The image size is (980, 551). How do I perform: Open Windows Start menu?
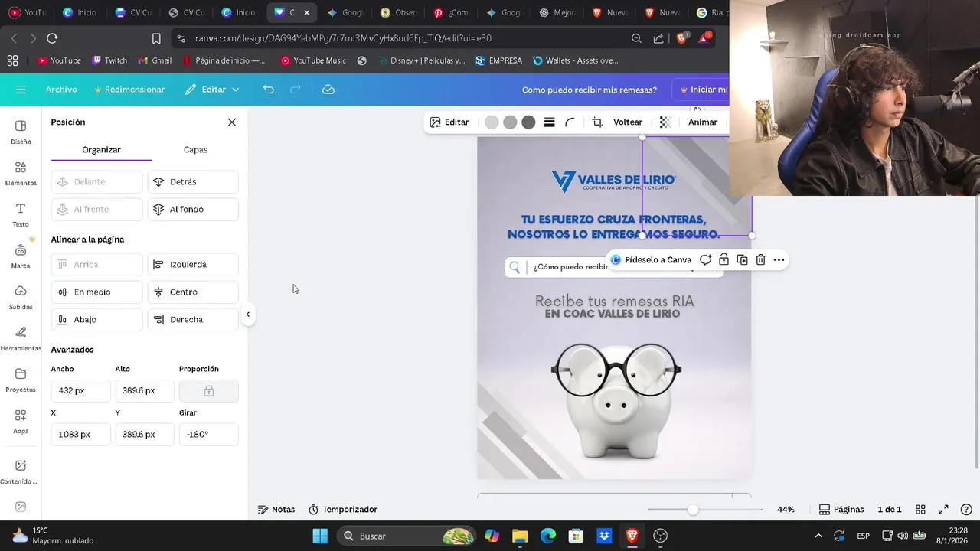tap(320, 536)
